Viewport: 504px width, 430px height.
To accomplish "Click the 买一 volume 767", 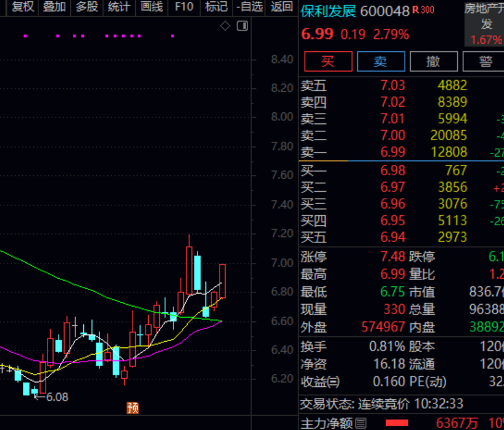I will (x=456, y=171).
